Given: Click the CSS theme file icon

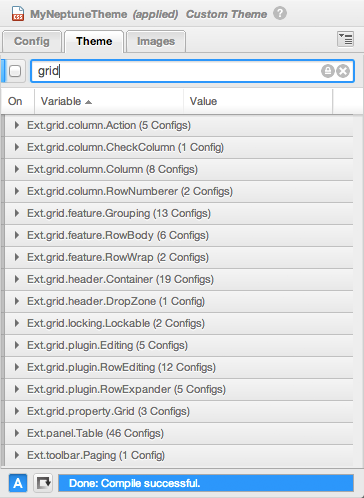Looking at the screenshot, I should [x=17, y=14].
